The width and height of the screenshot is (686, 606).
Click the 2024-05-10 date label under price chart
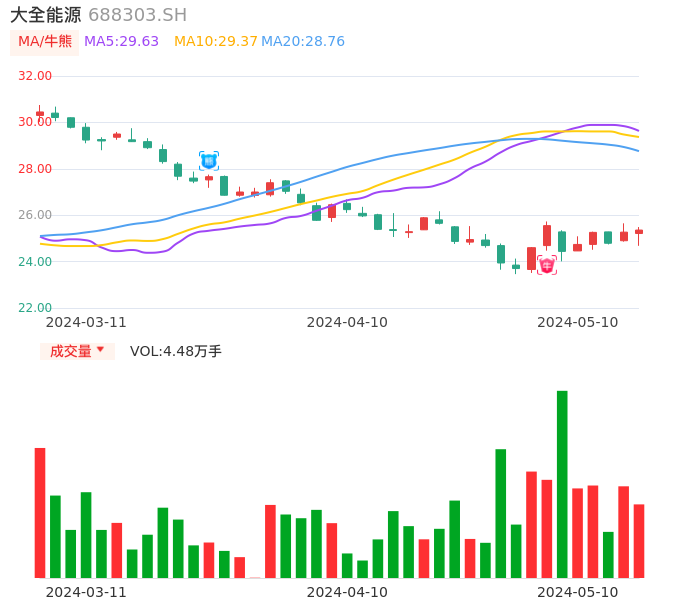(578, 322)
